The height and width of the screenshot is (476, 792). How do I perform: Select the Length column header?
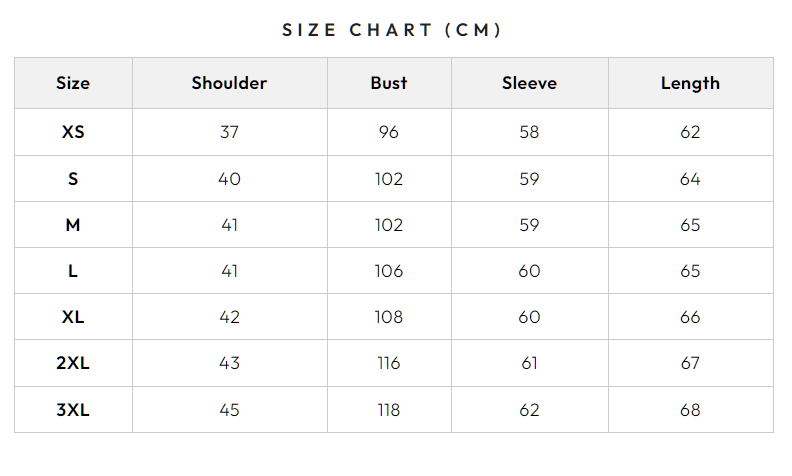click(690, 83)
